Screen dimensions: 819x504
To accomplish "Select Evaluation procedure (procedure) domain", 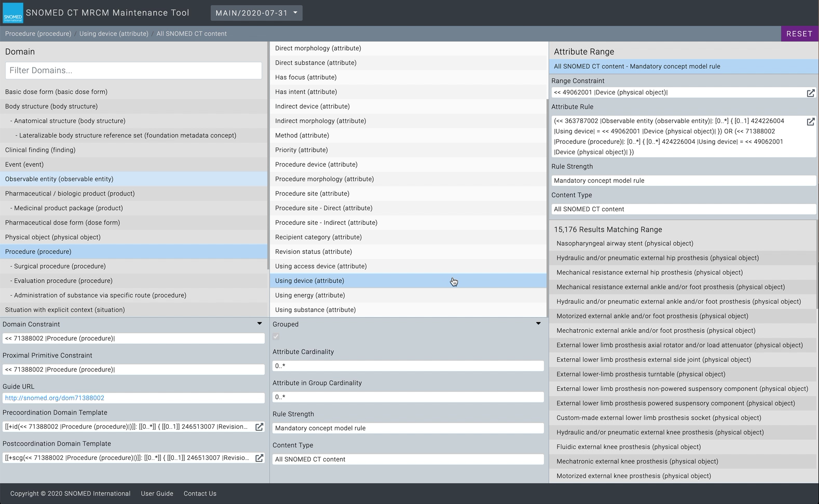I will 134,281.
